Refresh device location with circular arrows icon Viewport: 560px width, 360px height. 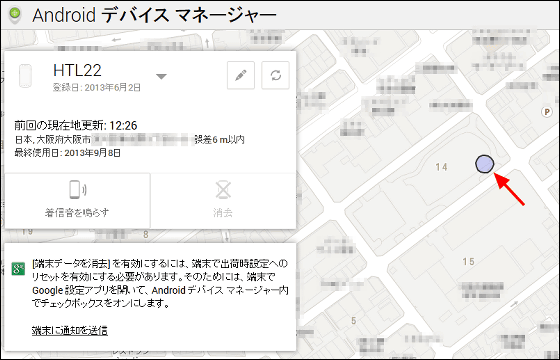[x=275, y=75]
